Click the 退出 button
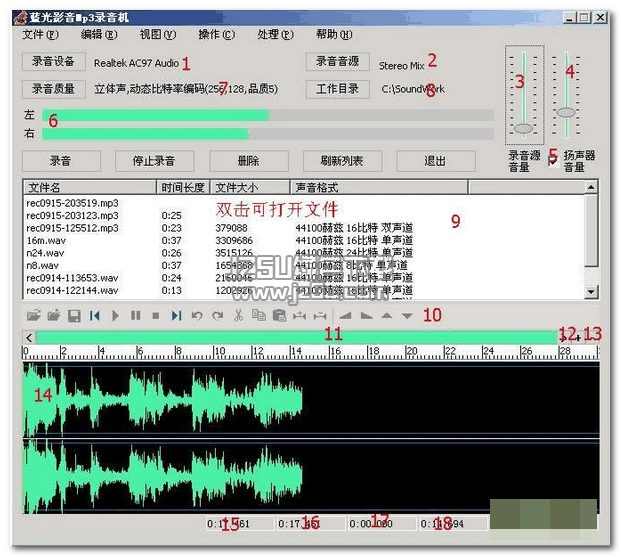 coord(436,161)
